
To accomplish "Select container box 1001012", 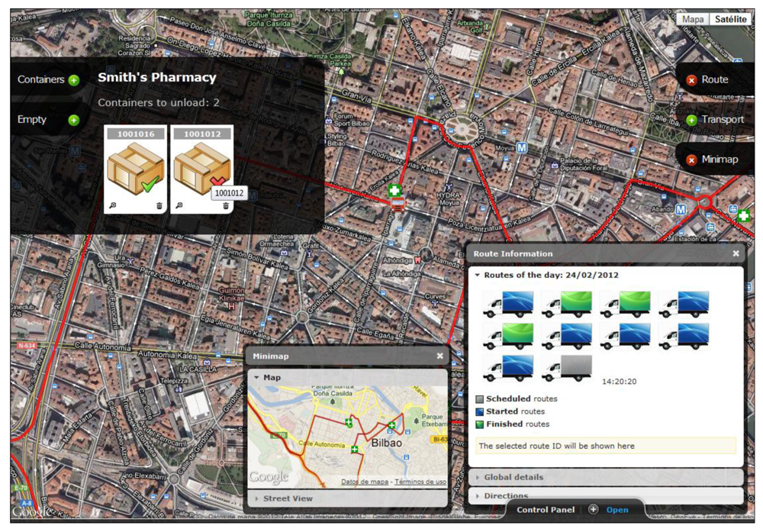I will pyautogui.click(x=201, y=169).
